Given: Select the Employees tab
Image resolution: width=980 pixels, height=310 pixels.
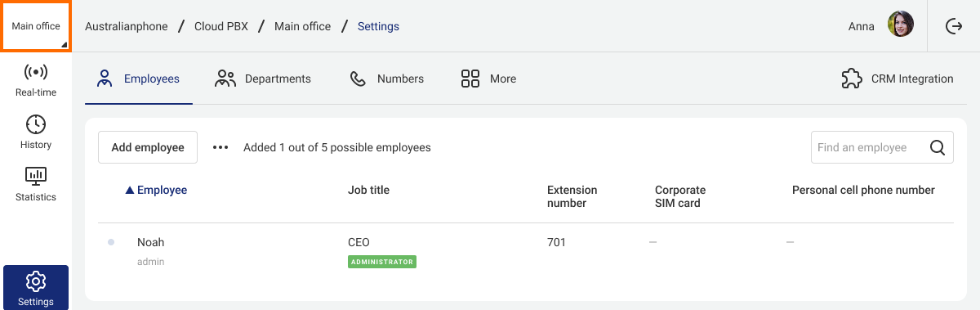Looking at the screenshot, I should (139, 79).
